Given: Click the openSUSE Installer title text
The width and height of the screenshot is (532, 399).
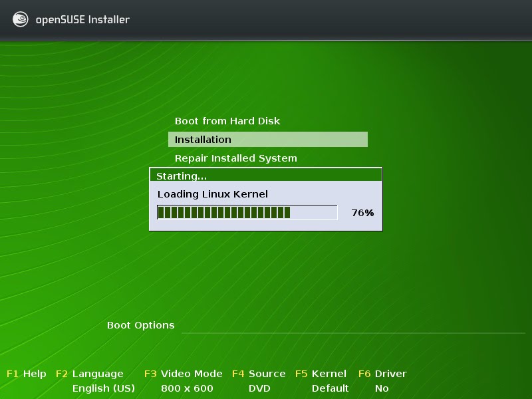Looking at the screenshot, I should 82,20.
